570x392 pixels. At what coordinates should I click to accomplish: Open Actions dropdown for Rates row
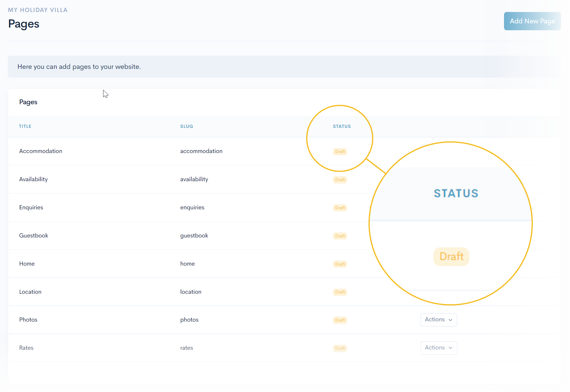click(x=439, y=348)
